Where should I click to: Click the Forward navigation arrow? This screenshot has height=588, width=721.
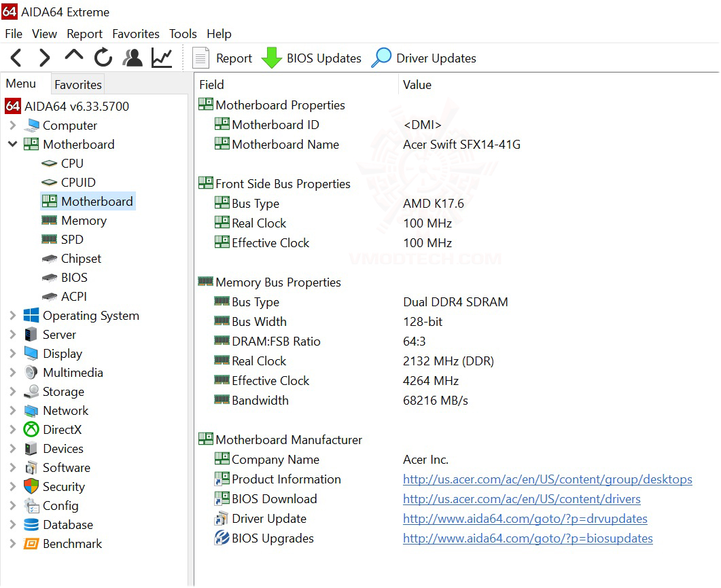tap(45, 58)
